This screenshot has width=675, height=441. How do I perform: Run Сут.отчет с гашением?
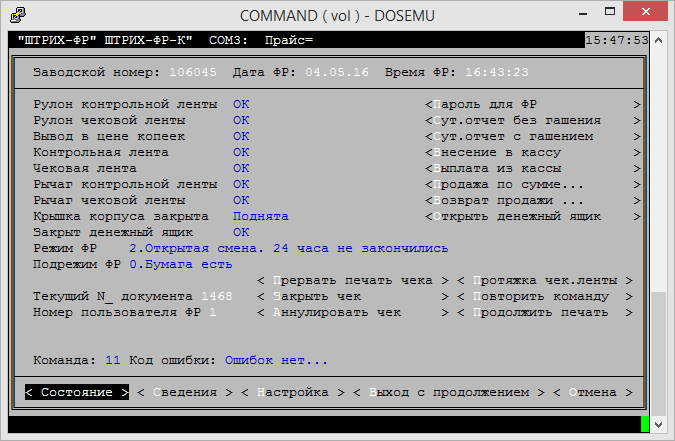(532, 136)
